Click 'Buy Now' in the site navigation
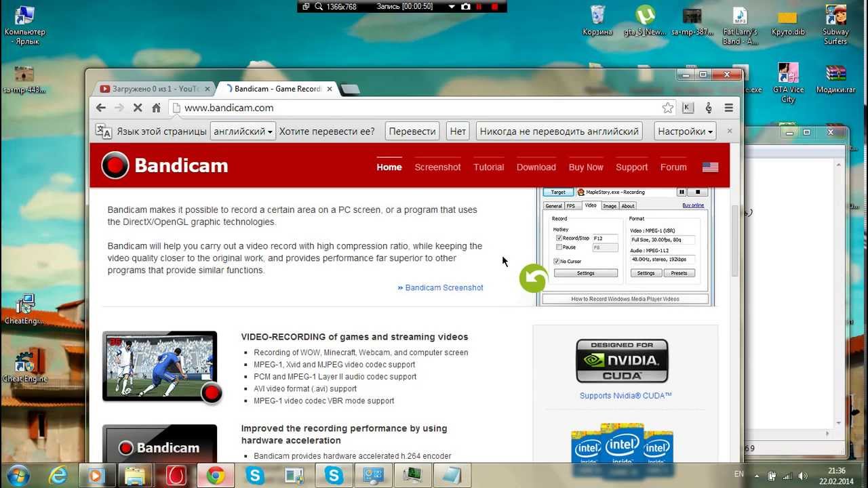Image resolution: width=868 pixels, height=488 pixels. point(586,167)
